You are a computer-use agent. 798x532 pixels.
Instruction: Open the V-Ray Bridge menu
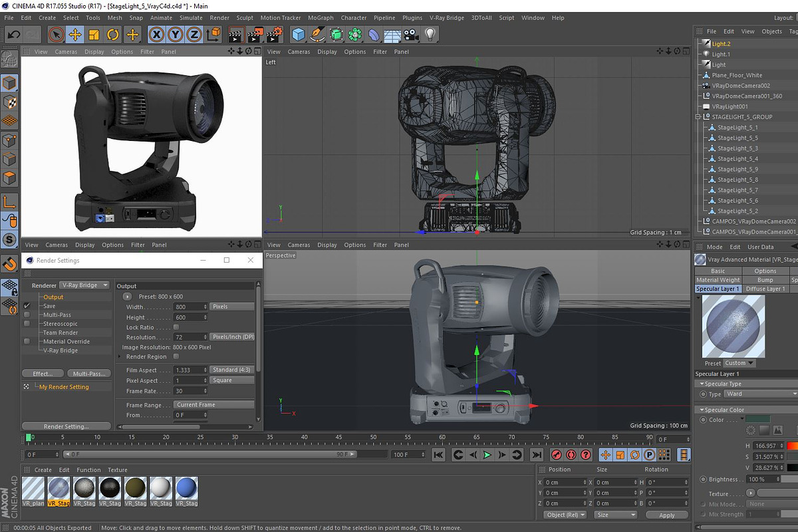(447, 18)
